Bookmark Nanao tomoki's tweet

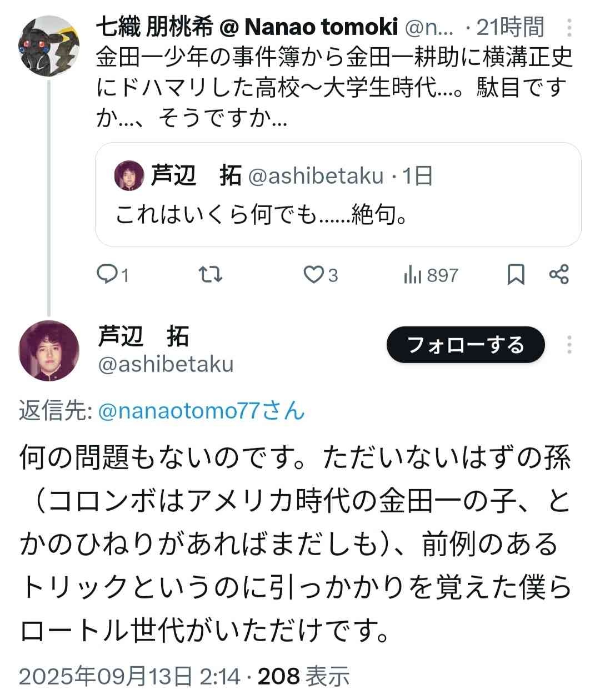tap(516, 274)
